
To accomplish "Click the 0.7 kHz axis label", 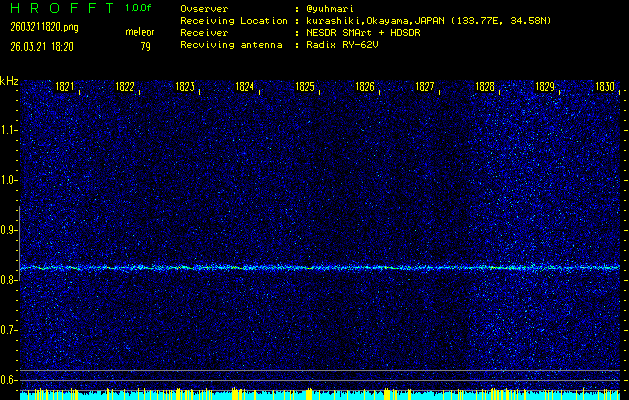I will click(9, 330).
